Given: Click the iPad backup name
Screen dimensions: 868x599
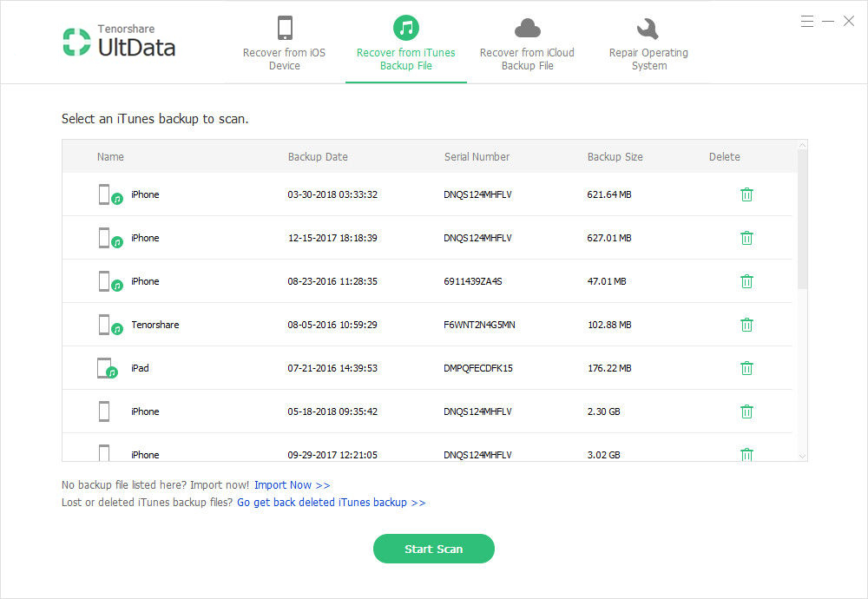Looking at the screenshot, I should 140,367.
